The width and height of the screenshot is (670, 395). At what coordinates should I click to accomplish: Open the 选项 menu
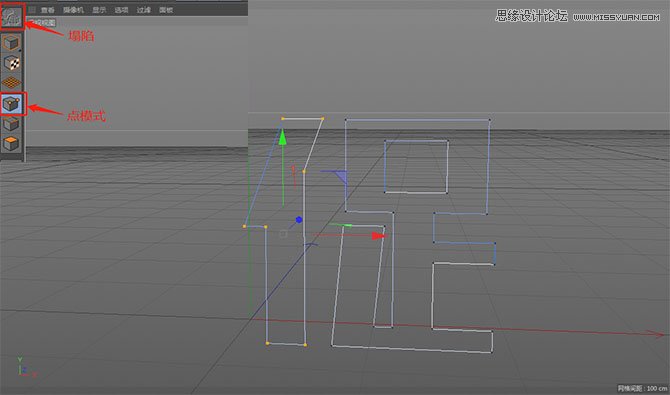click(x=121, y=10)
